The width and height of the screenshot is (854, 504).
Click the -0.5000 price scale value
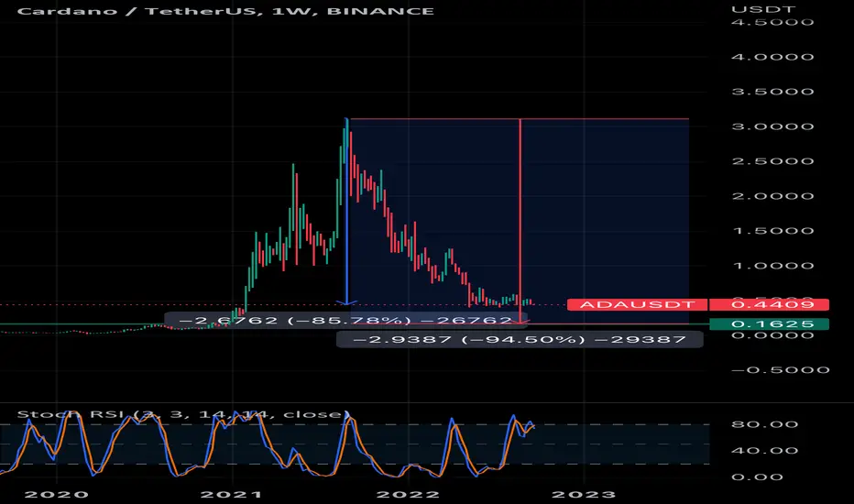coord(781,370)
